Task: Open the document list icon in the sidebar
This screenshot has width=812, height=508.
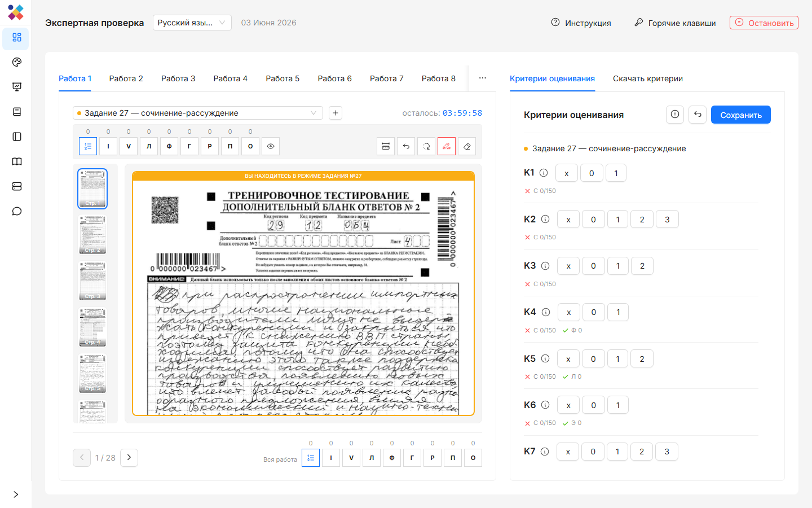Action: click(x=17, y=112)
